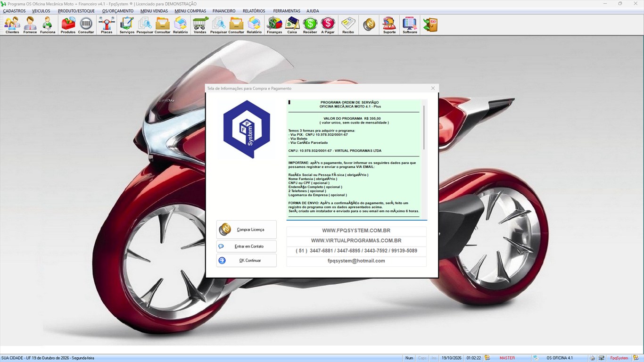
Task: Open the MENU VENDAS menu
Action: 154,11
